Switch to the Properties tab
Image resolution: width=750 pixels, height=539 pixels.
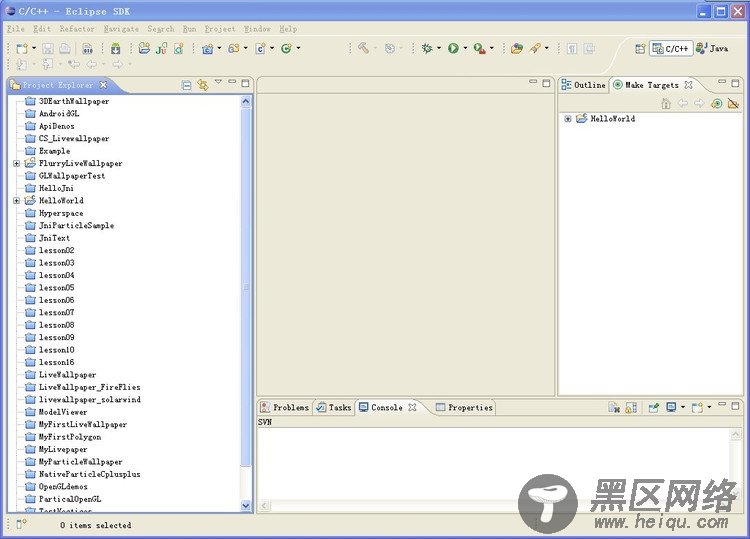pyautogui.click(x=464, y=407)
